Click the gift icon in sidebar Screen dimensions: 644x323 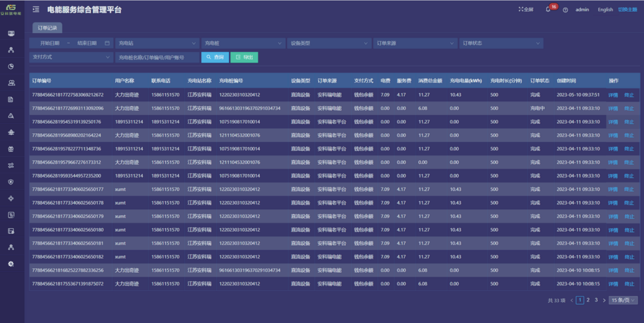click(11, 149)
